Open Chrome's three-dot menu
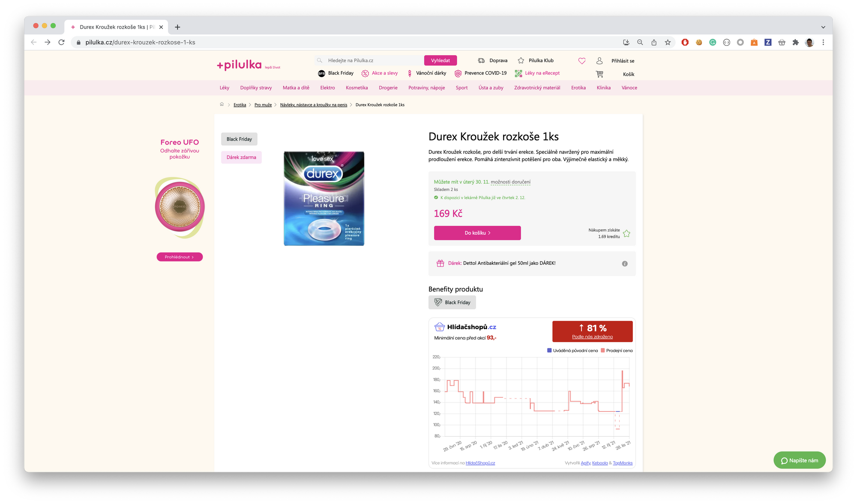Image resolution: width=857 pixels, height=504 pixels. (x=823, y=42)
